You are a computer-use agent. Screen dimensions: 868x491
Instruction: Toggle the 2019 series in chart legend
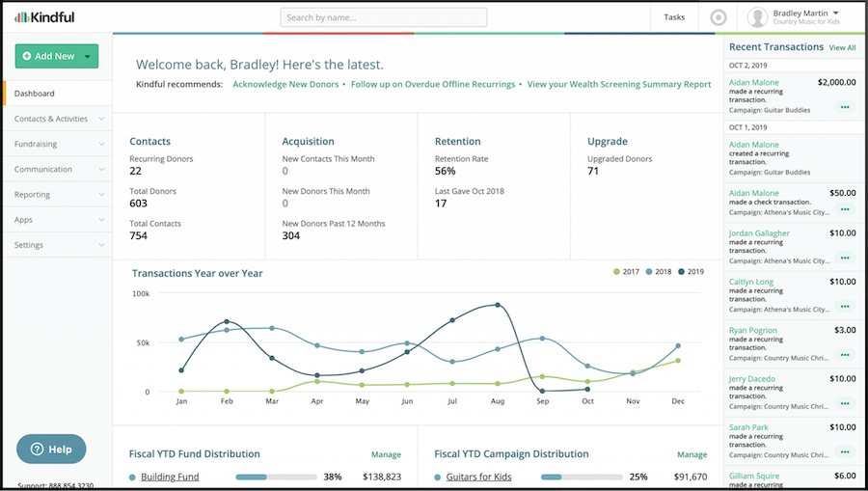[x=691, y=272]
